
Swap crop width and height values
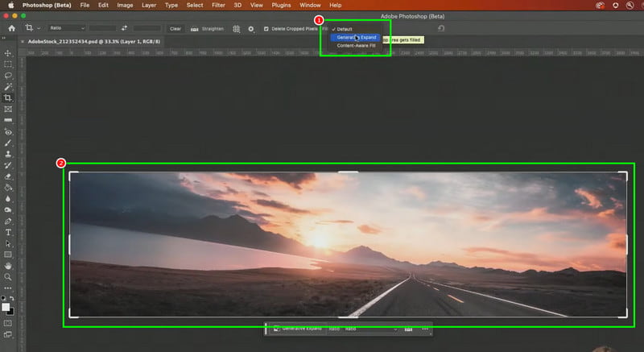(x=124, y=28)
